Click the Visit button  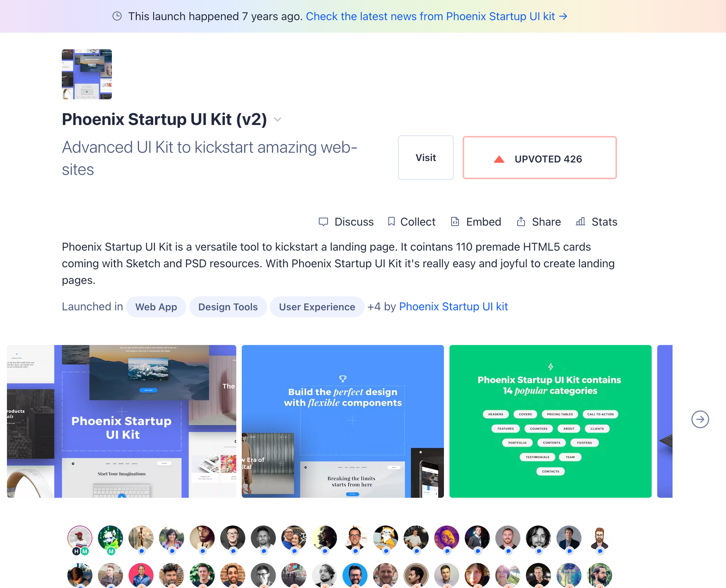coord(425,157)
